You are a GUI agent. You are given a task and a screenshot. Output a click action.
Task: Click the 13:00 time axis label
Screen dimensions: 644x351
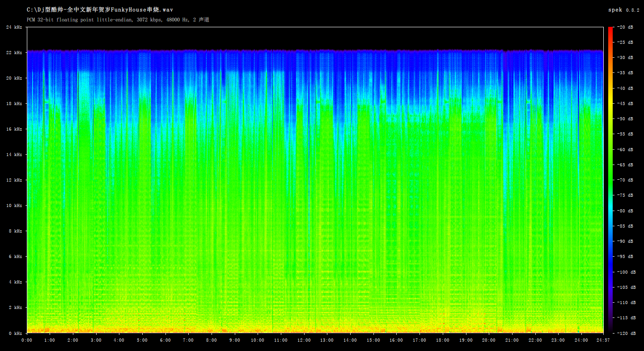coord(327,340)
